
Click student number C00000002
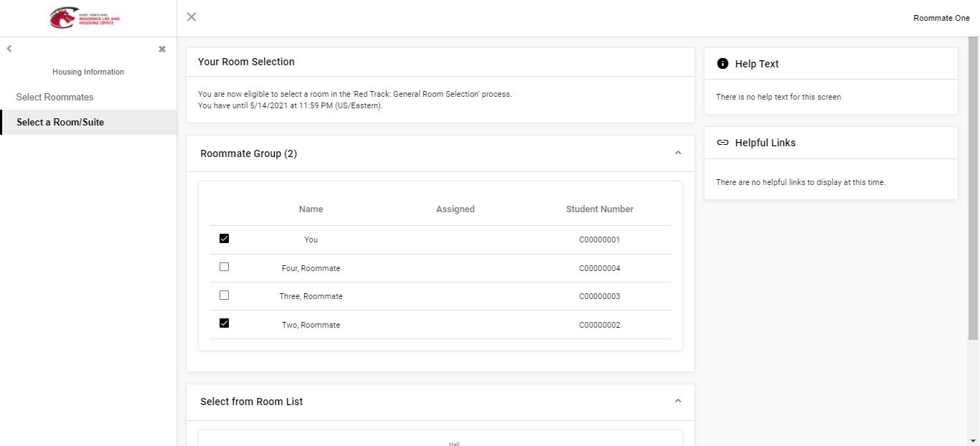600,325
